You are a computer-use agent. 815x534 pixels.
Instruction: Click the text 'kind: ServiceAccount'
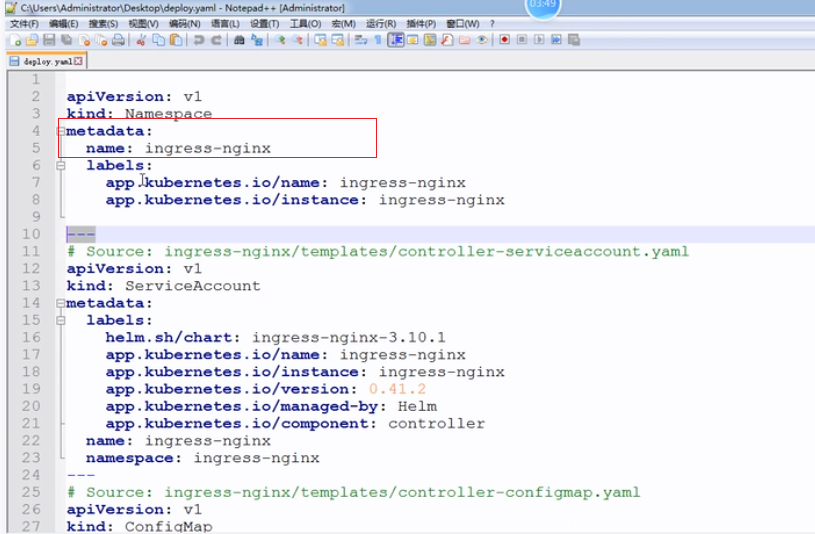click(163, 286)
